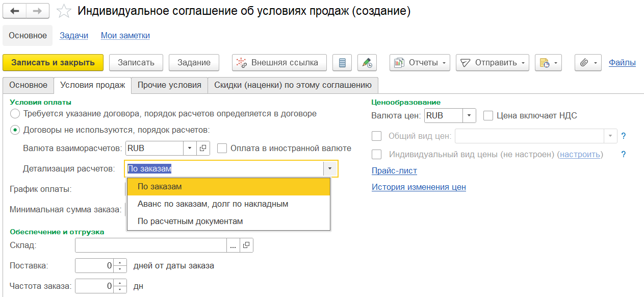
Task: Open currency RUB settlement open-form icon
Action: (203, 148)
